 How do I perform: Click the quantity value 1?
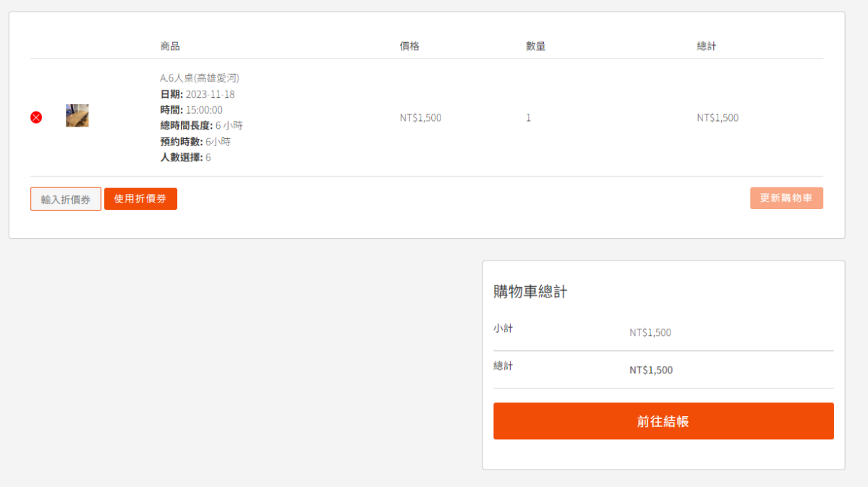[528, 118]
